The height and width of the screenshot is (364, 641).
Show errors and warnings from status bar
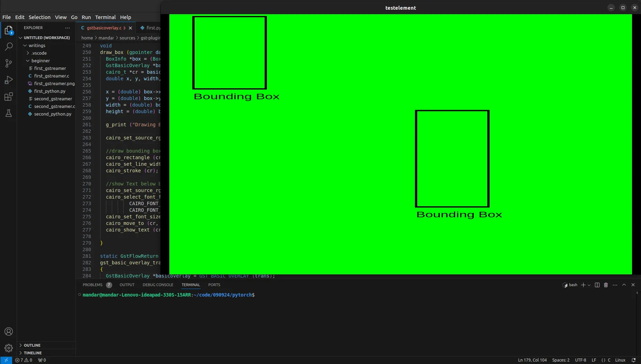[x=24, y=360]
